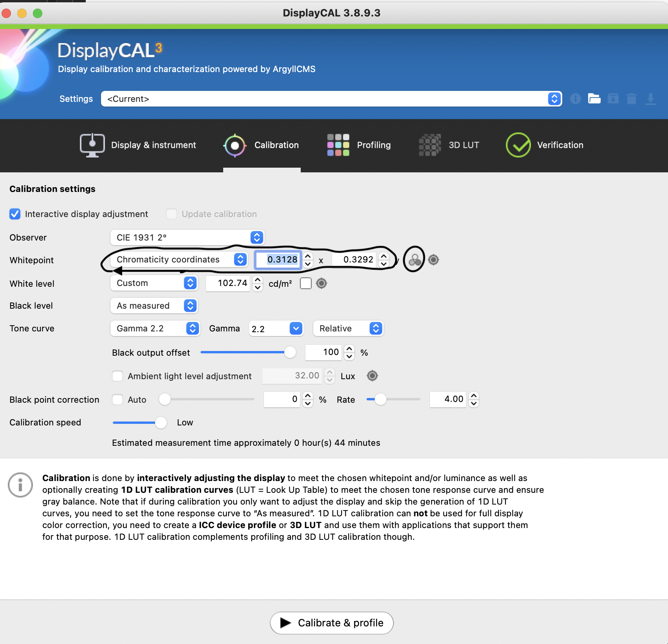Open the Black level As measured dropdown
The image size is (668, 644).
[x=154, y=306]
